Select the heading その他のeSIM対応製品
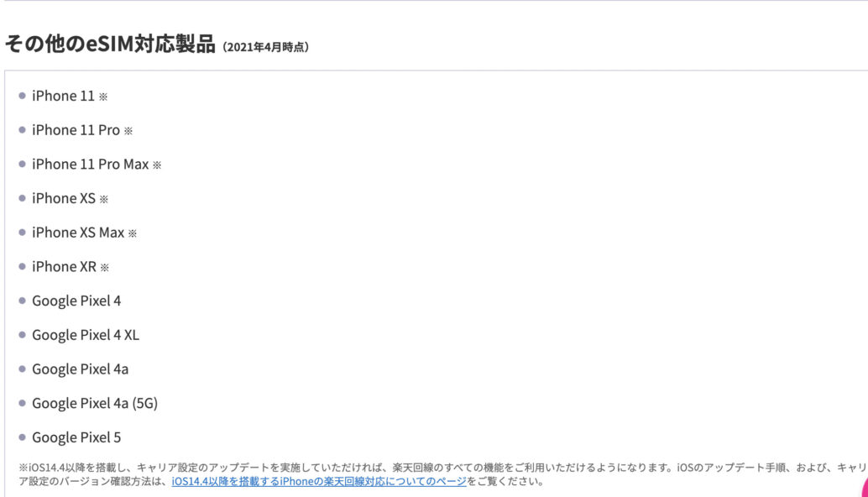Image resolution: width=868 pixels, height=497 pixels. pos(110,44)
